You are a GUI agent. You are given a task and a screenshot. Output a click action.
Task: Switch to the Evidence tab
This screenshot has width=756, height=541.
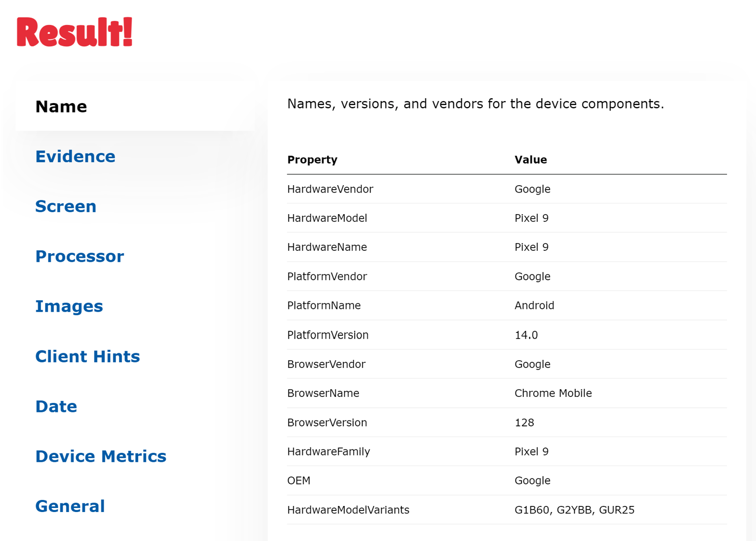75,157
